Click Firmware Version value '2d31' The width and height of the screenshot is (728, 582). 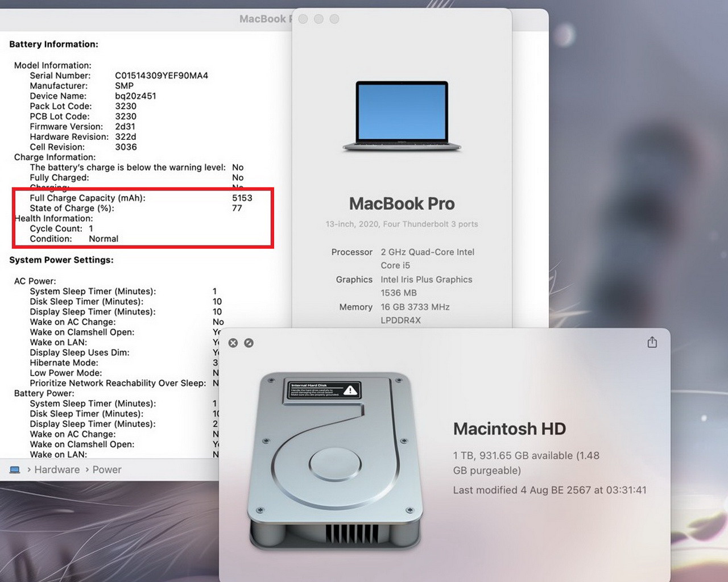[125, 127]
